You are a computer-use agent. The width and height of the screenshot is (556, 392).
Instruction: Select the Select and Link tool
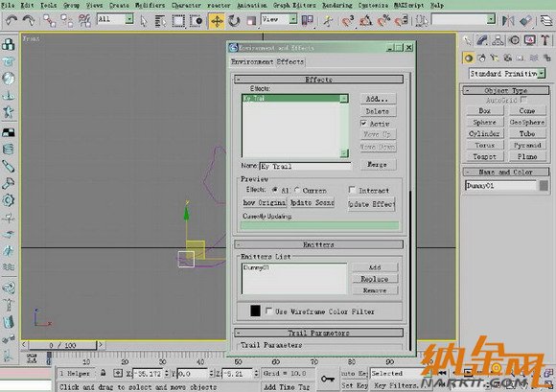[49, 20]
